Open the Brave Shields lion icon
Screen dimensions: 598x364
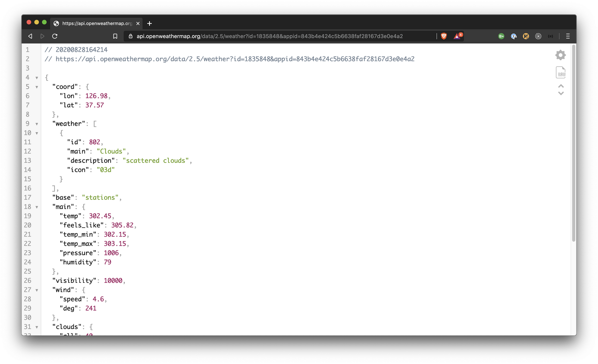[x=444, y=36]
